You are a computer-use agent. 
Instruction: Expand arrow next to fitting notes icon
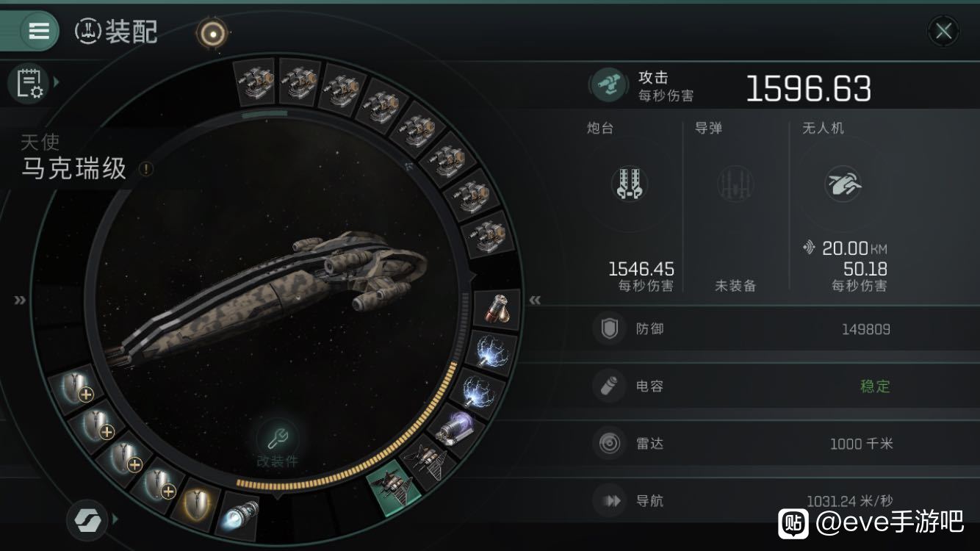pos(57,82)
